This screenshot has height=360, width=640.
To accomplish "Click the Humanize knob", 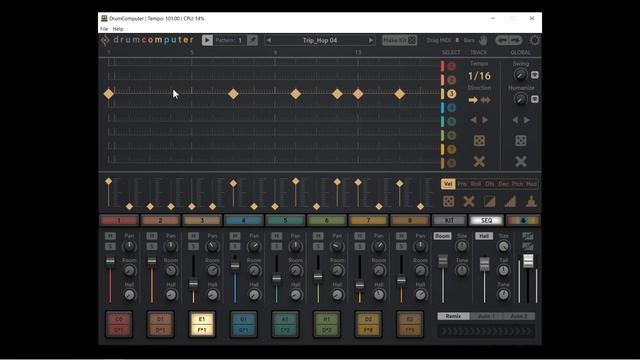I will (520, 99).
